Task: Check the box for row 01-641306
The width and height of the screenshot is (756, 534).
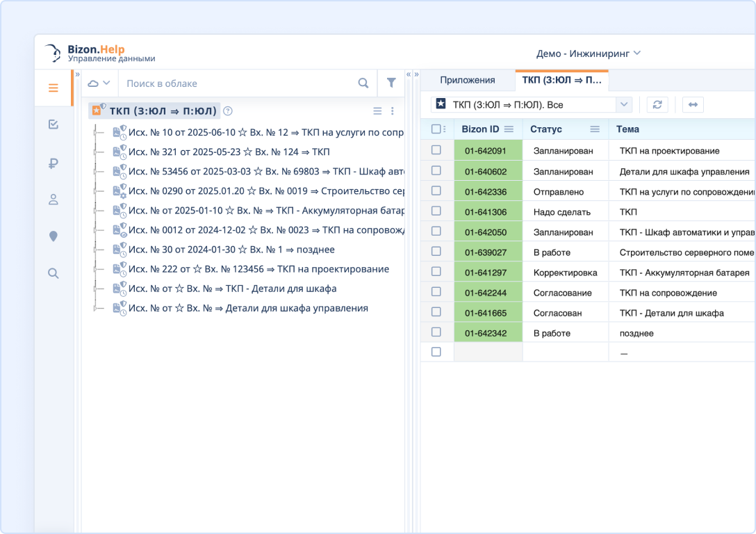Action: pos(436,211)
